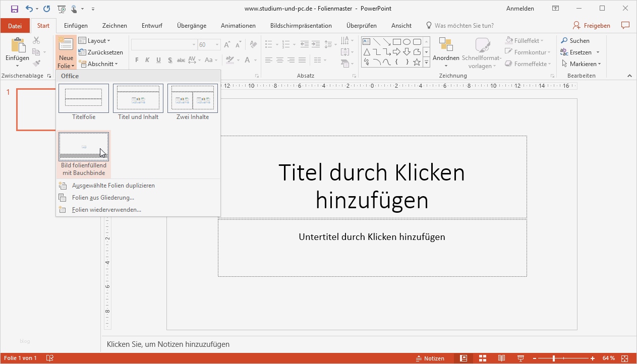
Task: Click the left align paragraph icon
Action: (x=269, y=60)
